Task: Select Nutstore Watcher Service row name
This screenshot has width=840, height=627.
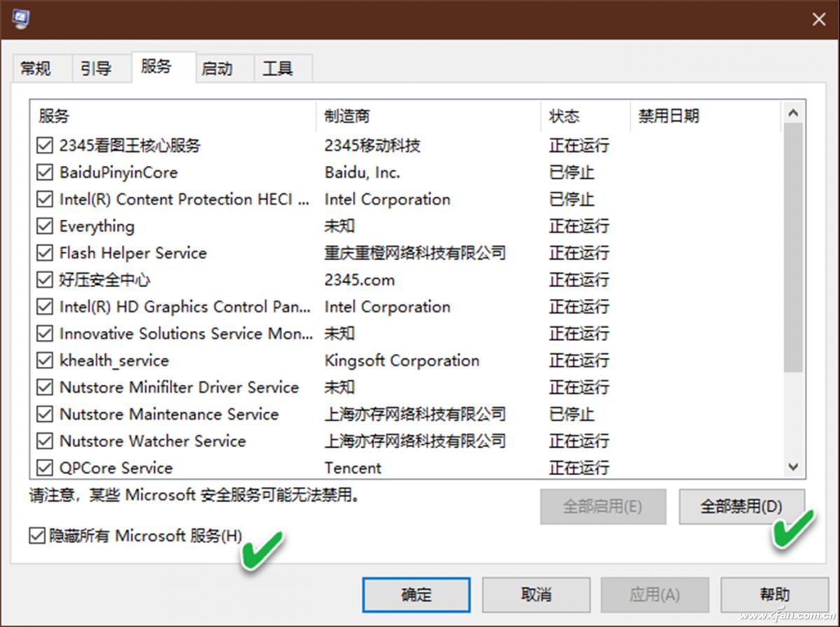Action: click(153, 441)
